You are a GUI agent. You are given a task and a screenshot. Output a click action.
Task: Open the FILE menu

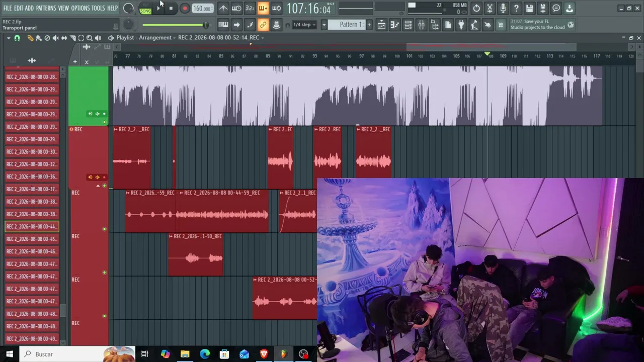8,8
